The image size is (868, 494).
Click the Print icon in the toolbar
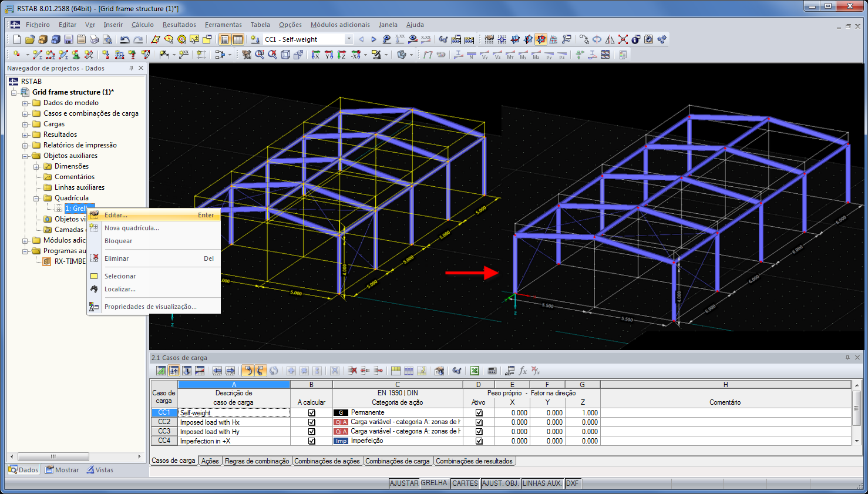coord(94,39)
